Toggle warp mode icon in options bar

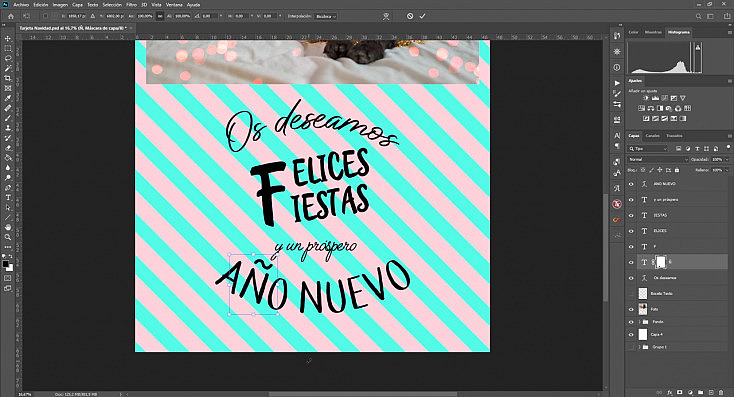pyautogui.click(x=386, y=16)
